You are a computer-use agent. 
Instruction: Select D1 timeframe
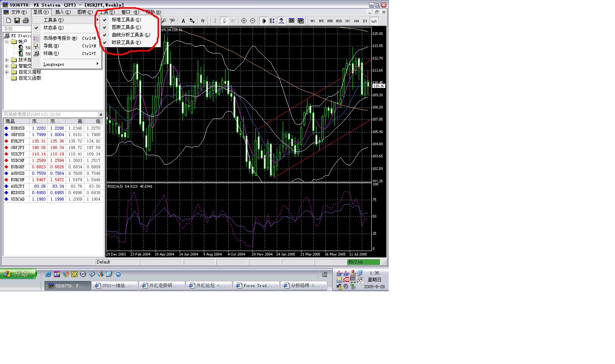pos(365,21)
